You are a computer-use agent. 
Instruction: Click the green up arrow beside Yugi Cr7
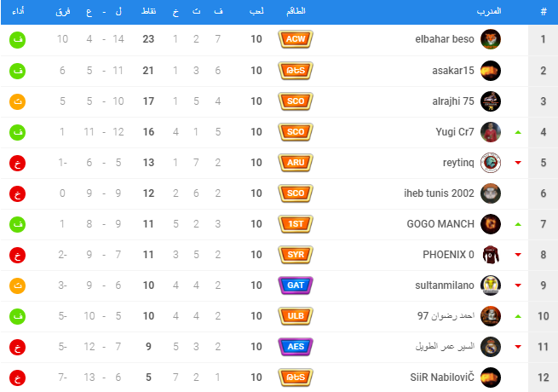518,132
